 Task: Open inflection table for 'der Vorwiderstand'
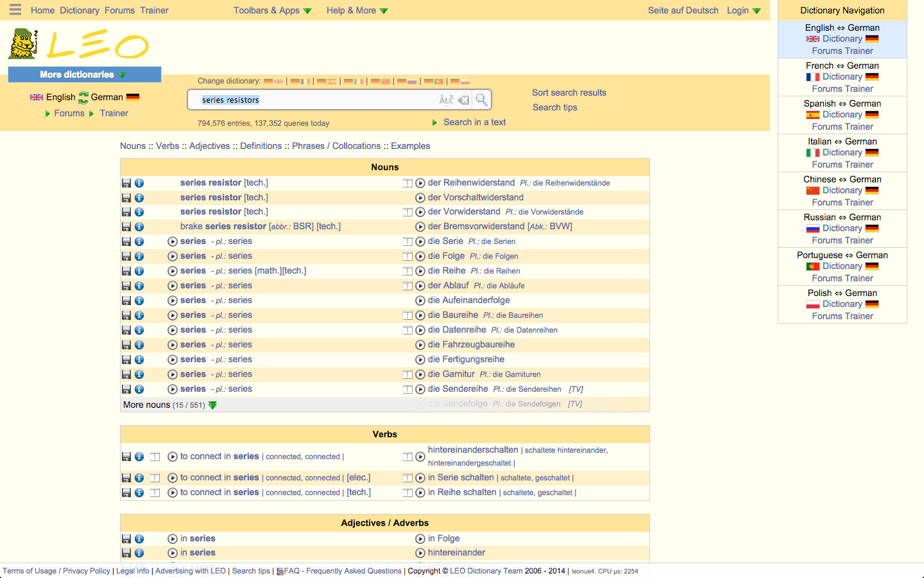(407, 212)
